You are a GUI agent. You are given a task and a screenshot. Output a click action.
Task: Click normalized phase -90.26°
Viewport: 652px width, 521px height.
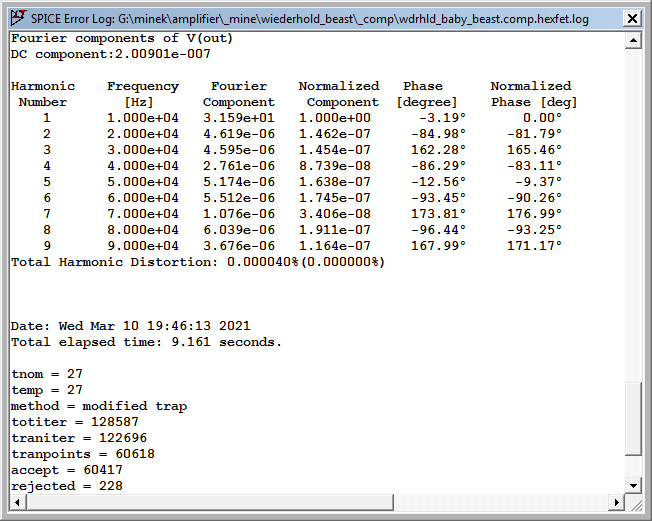tap(534, 198)
